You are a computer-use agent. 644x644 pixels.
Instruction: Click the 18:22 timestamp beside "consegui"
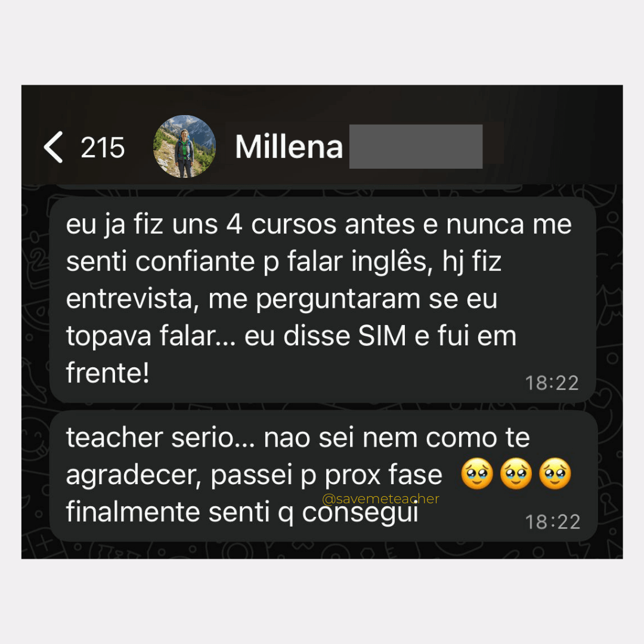(x=552, y=522)
